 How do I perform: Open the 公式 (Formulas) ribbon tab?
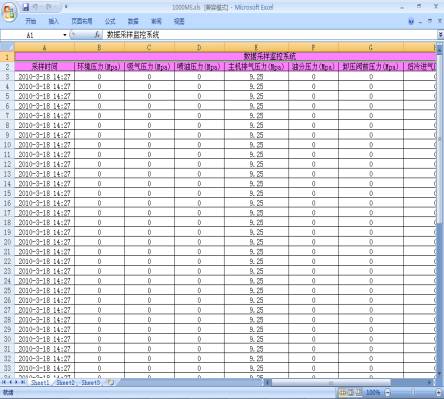coord(110,21)
